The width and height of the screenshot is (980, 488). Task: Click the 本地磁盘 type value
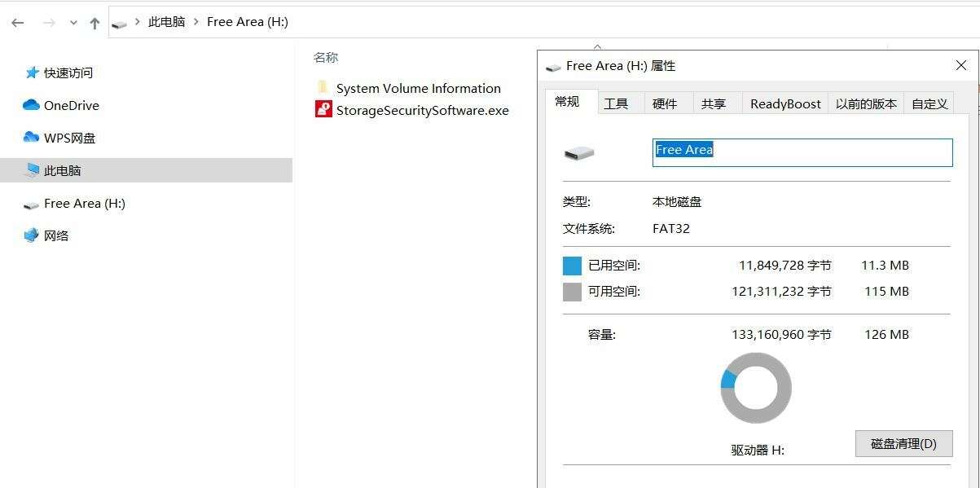tap(677, 201)
